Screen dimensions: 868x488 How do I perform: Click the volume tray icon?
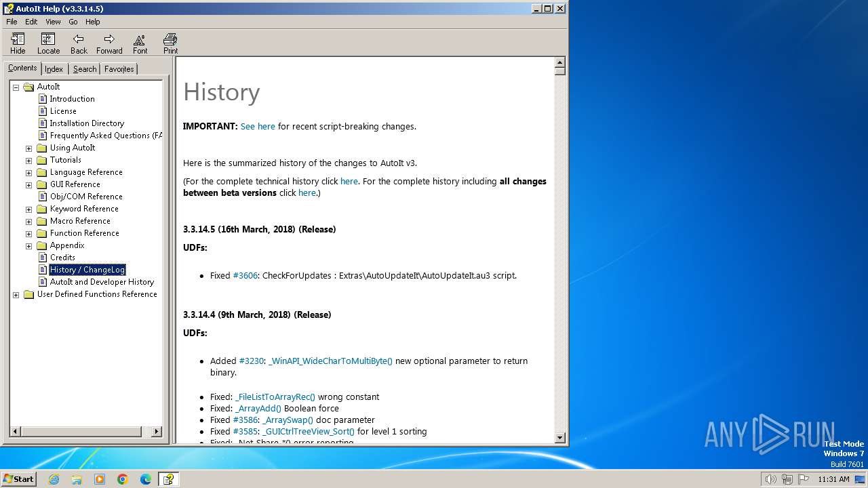point(770,479)
